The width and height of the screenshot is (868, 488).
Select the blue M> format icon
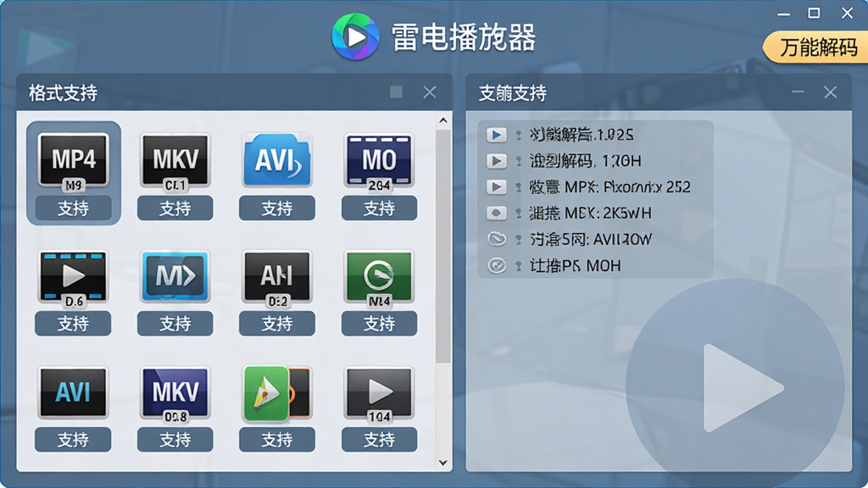pyautogui.click(x=175, y=276)
